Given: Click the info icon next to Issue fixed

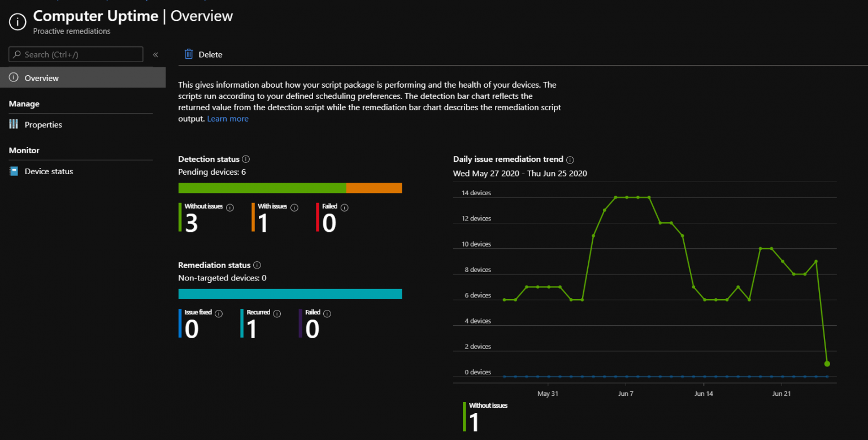Looking at the screenshot, I should pyautogui.click(x=219, y=314).
